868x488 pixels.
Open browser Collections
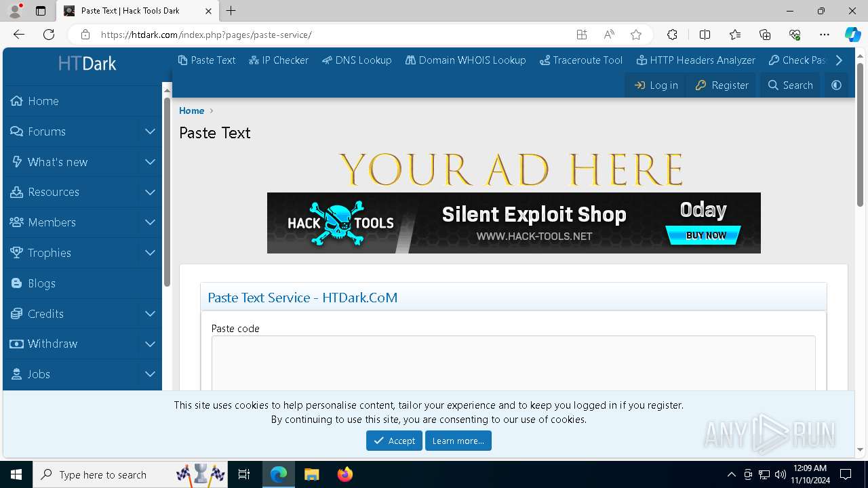coord(765,35)
